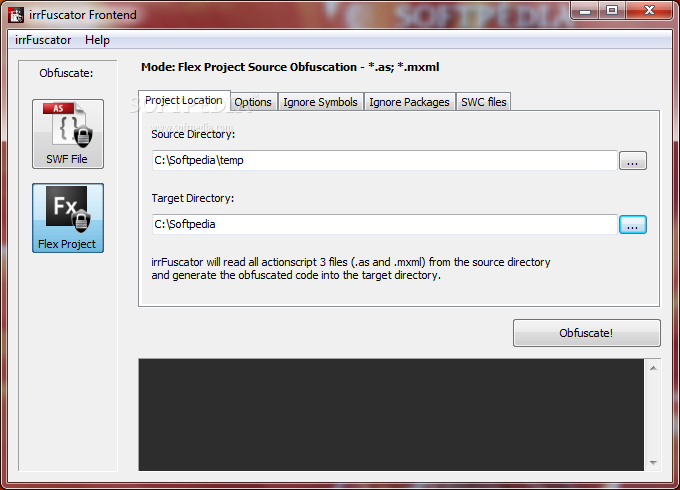Maximize the irrFuscator Frontend window
The width and height of the screenshot is (680, 490).
pyautogui.click(x=612, y=10)
